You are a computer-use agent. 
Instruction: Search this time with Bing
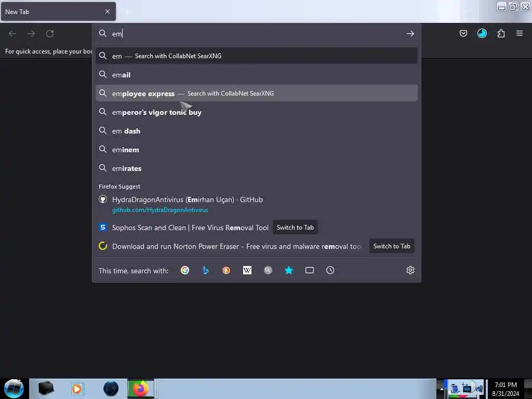(206, 270)
